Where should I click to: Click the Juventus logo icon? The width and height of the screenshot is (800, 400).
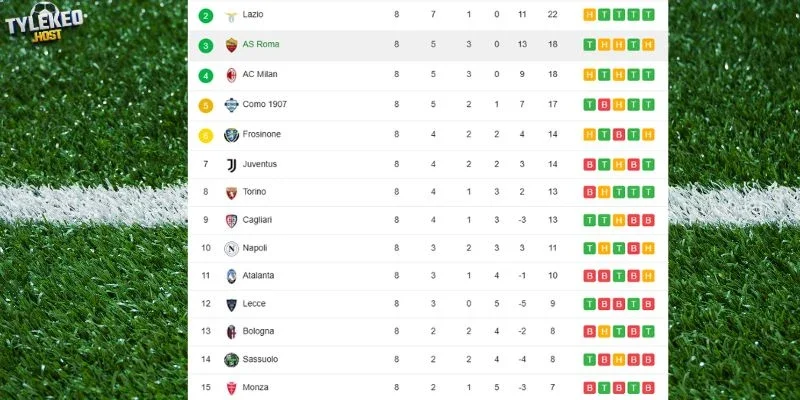click(232, 165)
